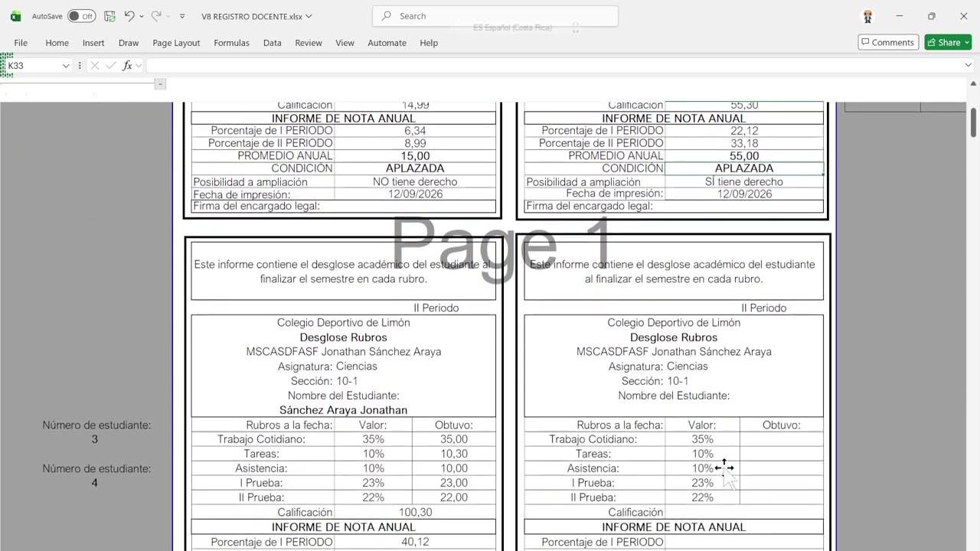Click Porcentaje de II PERIODO value 33,18
Screen dimensions: 980x551
click(x=744, y=143)
